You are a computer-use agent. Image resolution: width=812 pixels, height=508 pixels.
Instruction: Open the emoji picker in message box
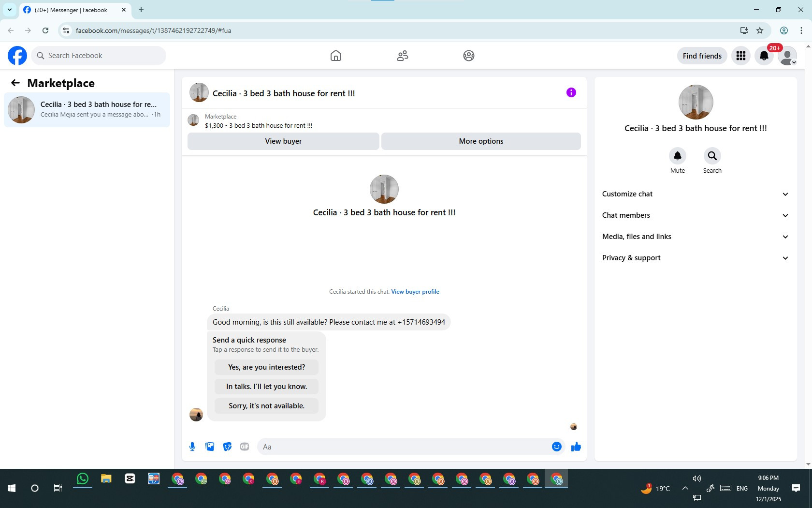coord(557,447)
